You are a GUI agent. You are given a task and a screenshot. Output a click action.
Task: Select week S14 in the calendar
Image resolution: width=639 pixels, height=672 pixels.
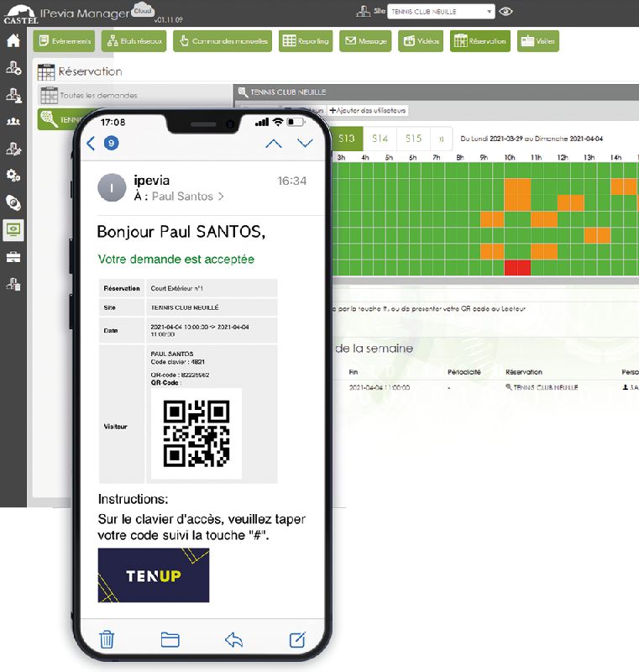pyautogui.click(x=380, y=139)
